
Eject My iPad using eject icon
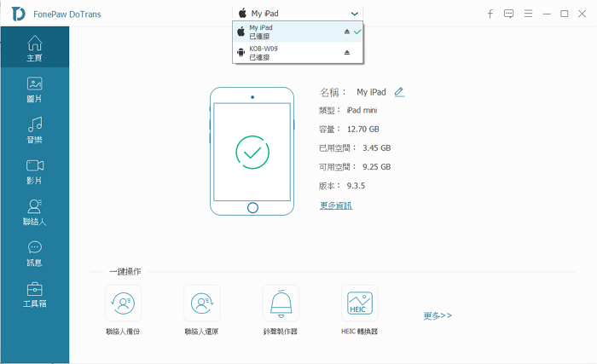(347, 32)
